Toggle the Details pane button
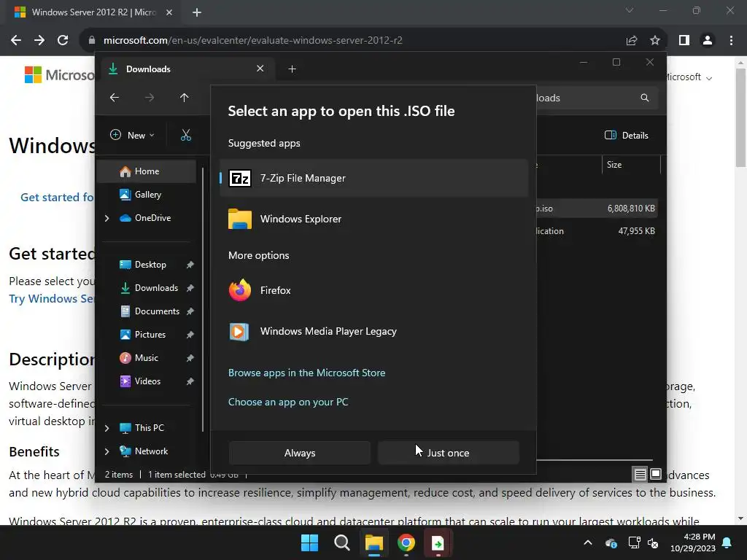The height and width of the screenshot is (560, 747). pyautogui.click(x=626, y=135)
